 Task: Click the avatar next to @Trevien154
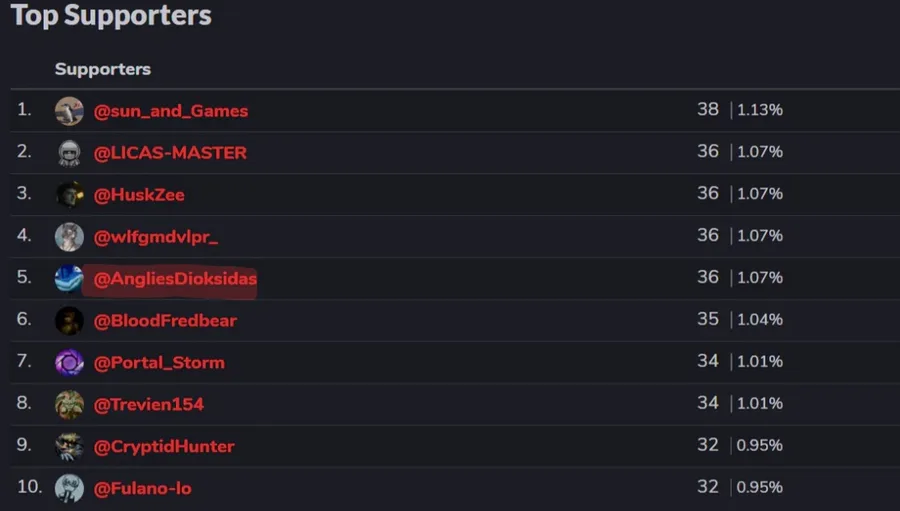click(x=69, y=404)
